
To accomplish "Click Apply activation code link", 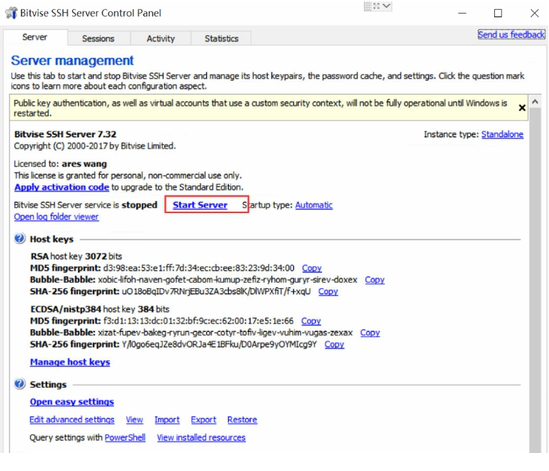I will click(62, 187).
